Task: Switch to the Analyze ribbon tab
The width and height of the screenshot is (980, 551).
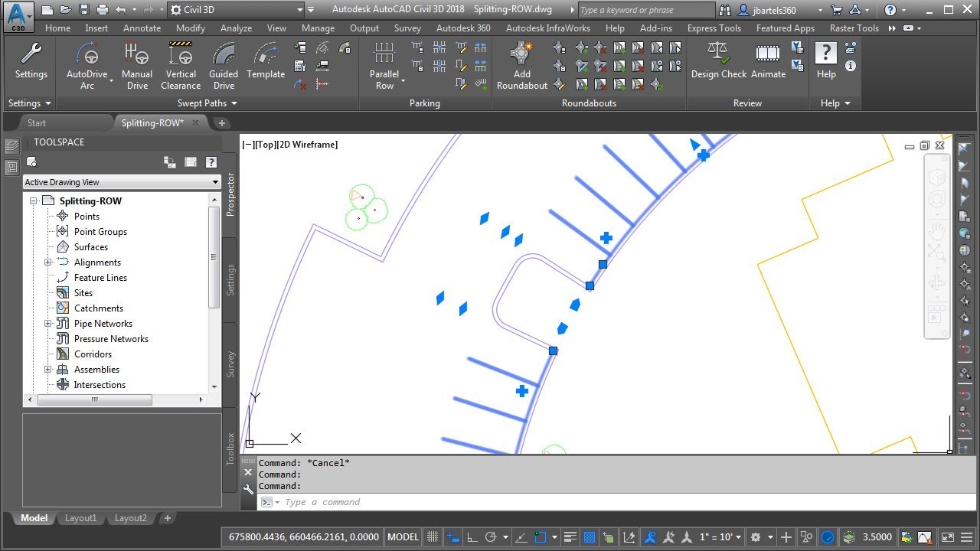Action: pyautogui.click(x=236, y=28)
